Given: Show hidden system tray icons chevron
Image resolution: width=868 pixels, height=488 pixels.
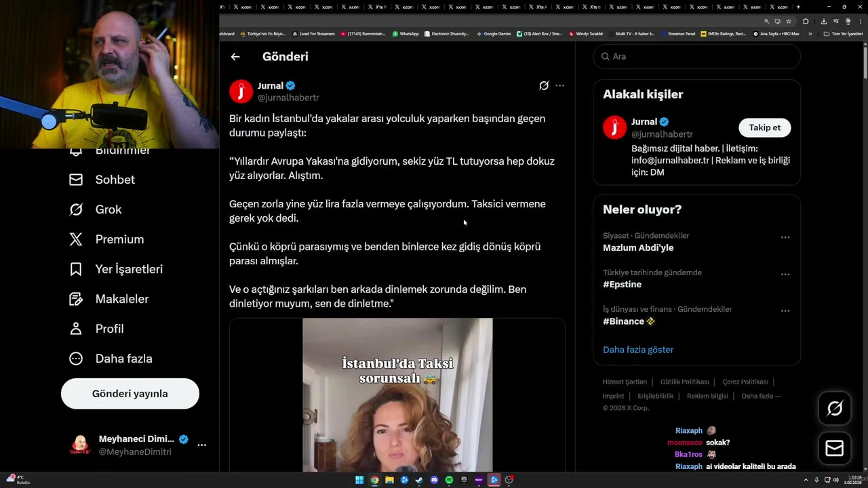Looking at the screenshot, I should (806, 480).
